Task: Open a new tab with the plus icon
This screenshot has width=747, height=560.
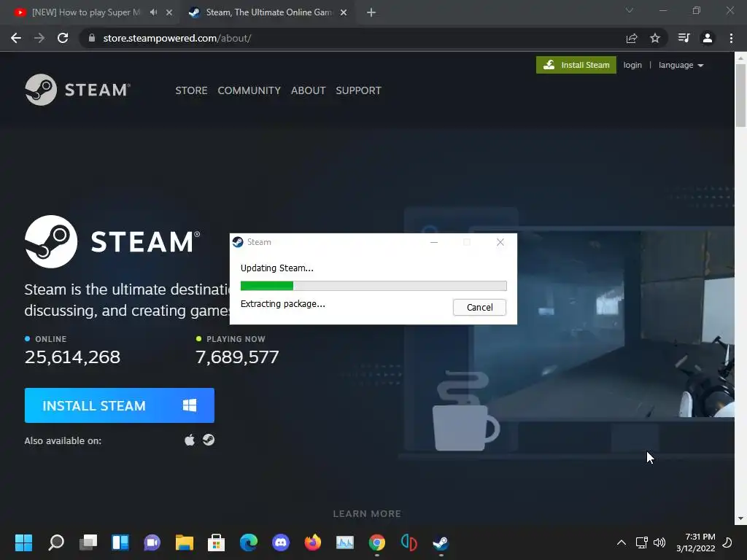Action: [x=371, y=13]
